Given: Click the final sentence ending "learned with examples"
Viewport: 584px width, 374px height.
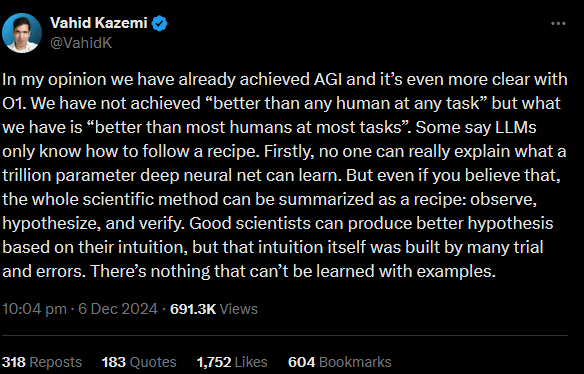Looking at the screenshot, I should click(x=293, y=271).
